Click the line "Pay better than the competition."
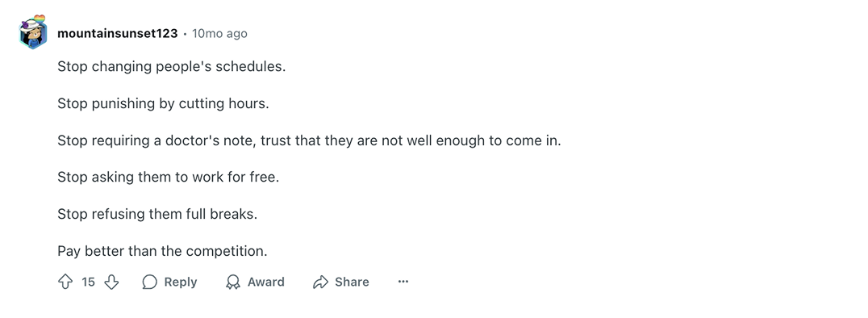 click(x=162, y=251)
